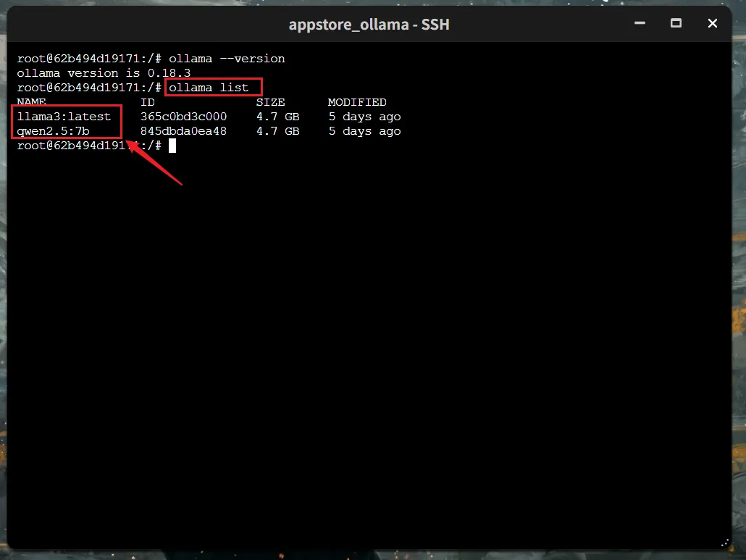Minimize the appstore_ollama SSH window
The width and height of the screenshot is (746, 560).
click(640, 23)
